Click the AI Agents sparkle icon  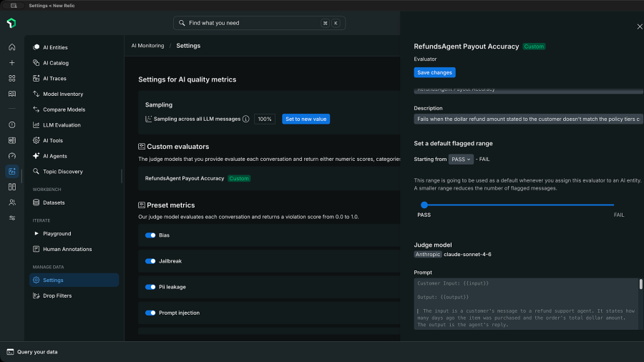coord(36,156)
